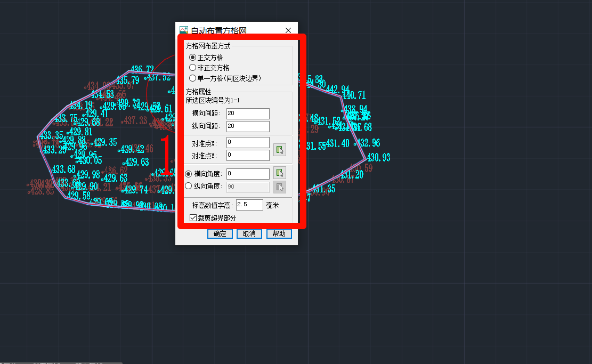592x364 pixels.
Task: Pick alignment point from drawing icon
Action: click(x=279, y=150)
